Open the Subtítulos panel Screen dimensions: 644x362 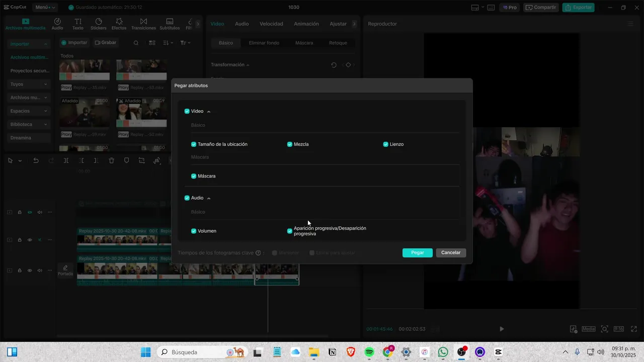point(170,24)
